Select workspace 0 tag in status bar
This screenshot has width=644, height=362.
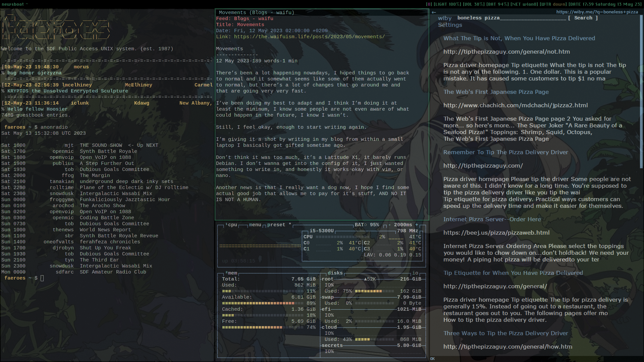point(429,4)
